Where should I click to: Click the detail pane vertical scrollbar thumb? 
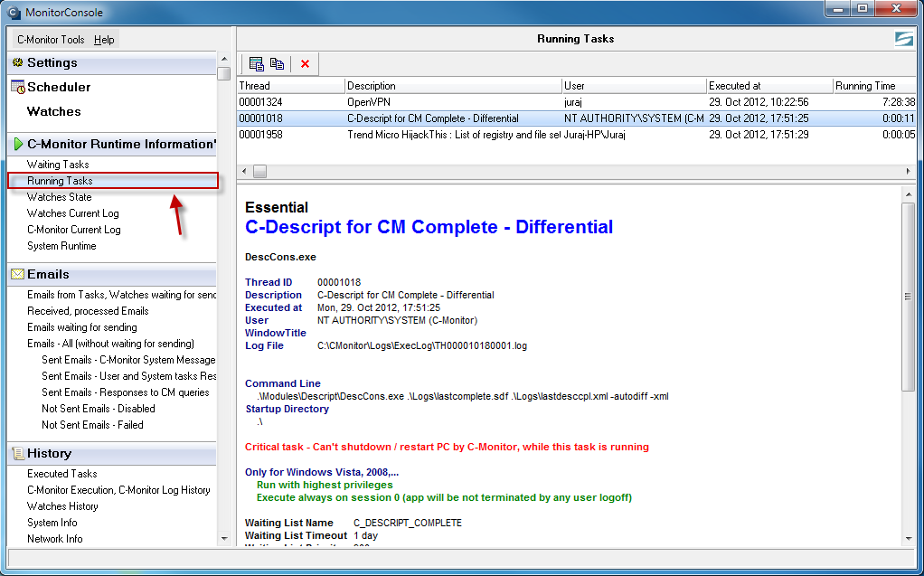pos(908,297)
